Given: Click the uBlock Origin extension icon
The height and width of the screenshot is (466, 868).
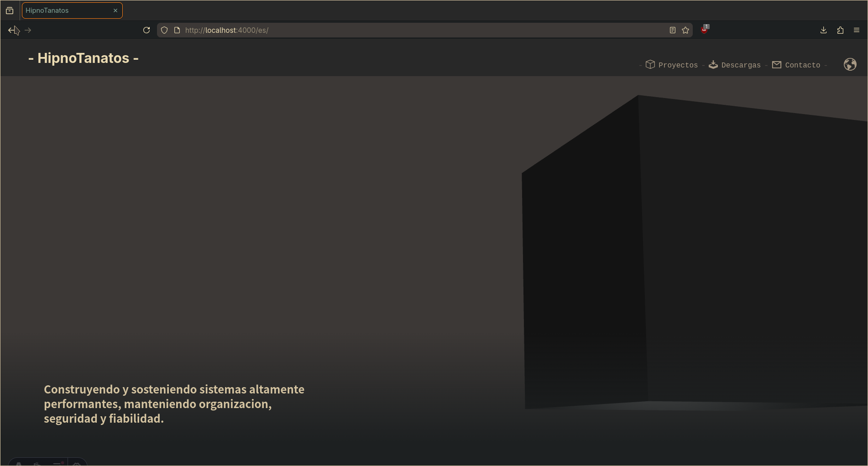Looking at the screenshot, I should click(704, 30).
